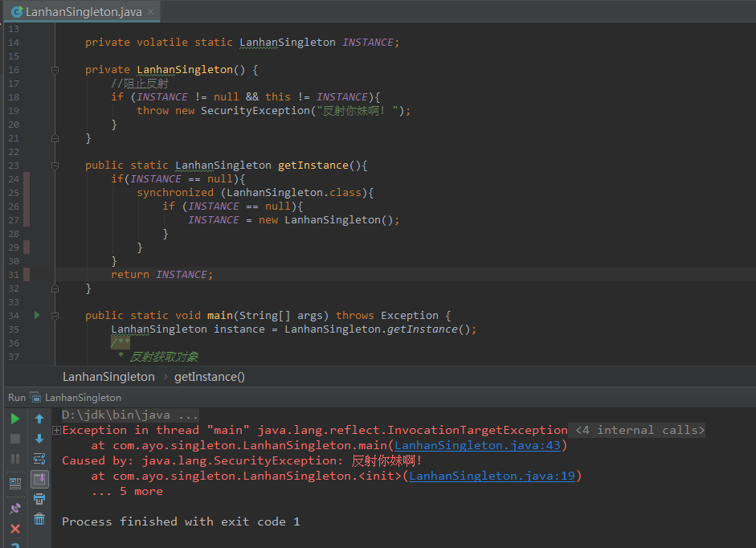This screenshot has width=756, height=548.
Task: Click the Help question mark icon
Action: 15,545
